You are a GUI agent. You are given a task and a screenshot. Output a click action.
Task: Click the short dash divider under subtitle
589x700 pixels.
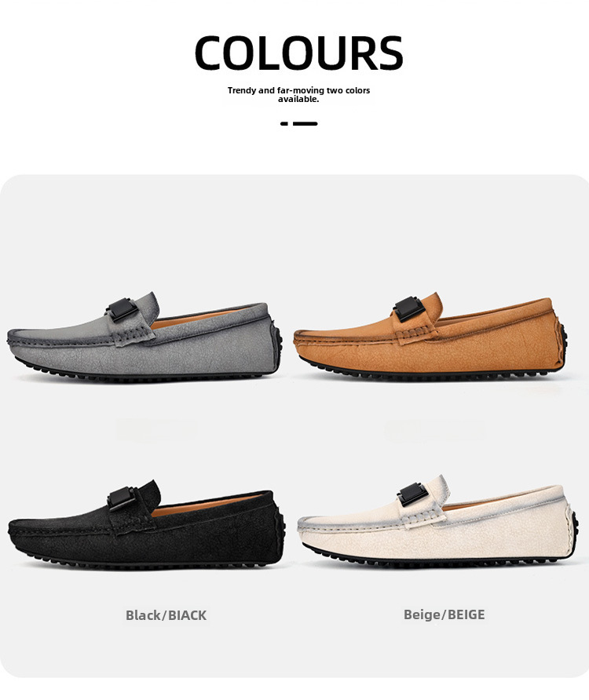click(x=284, y=124)
